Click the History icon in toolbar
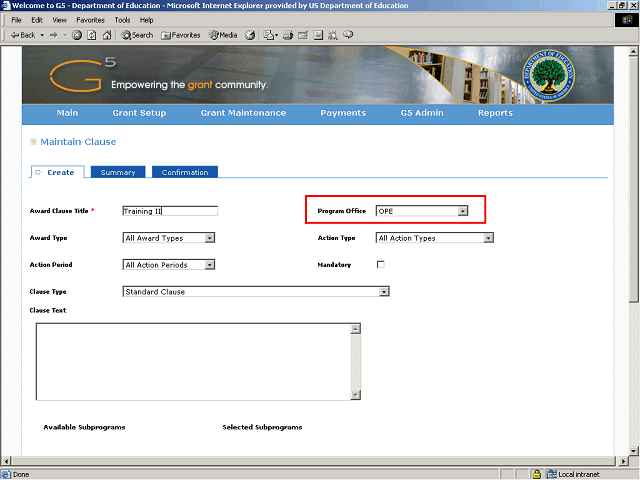The height and width of the screenshot is (480, 640). coord(250,35)
